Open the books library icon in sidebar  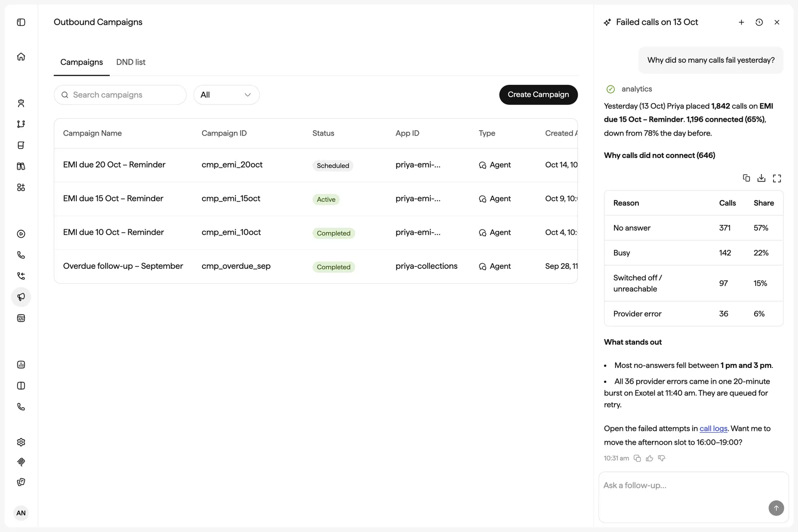21,166
